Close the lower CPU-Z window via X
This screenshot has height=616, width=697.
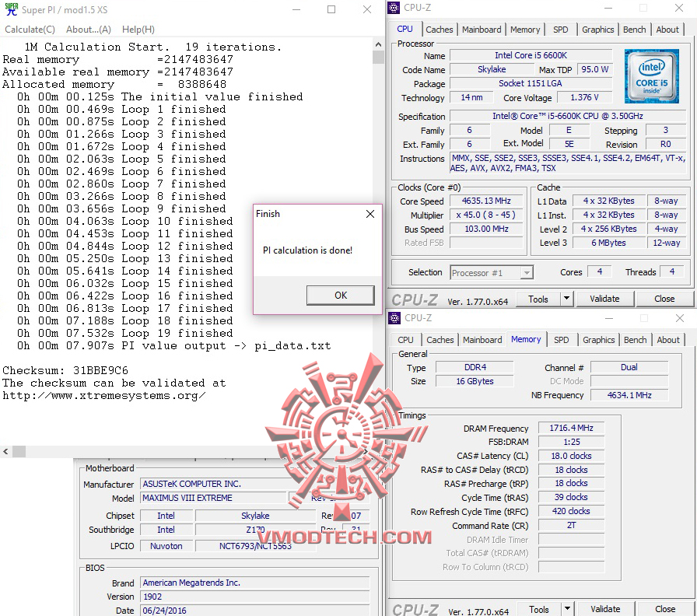coord(679,318)
